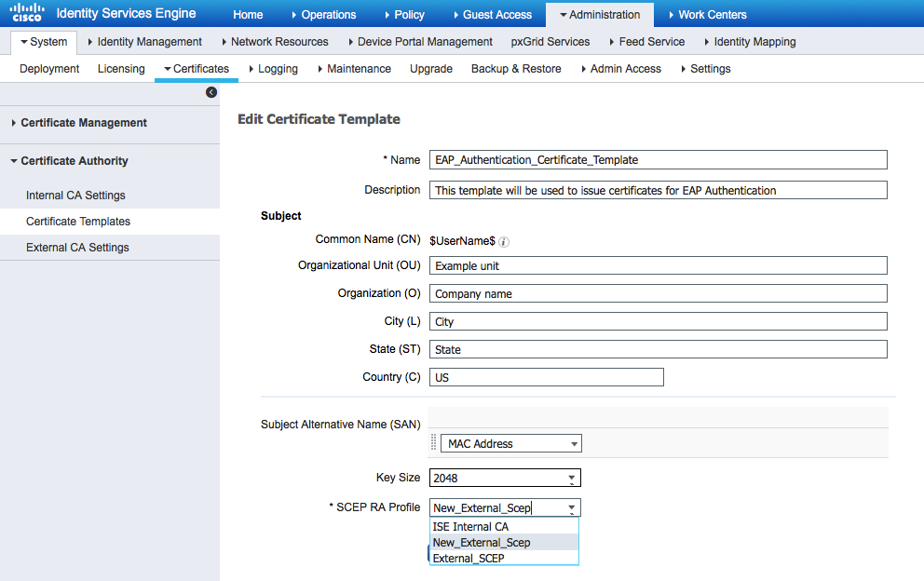Open External CA Settings in sidebar
This screenshot has width=924, height=581.
77,248
